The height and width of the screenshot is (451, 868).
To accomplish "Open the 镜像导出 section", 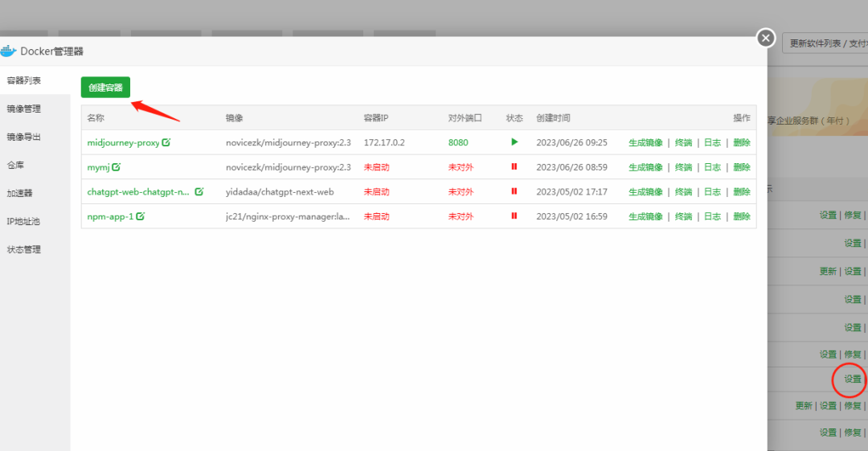I will pyautogui.click(x=24, y=137).
